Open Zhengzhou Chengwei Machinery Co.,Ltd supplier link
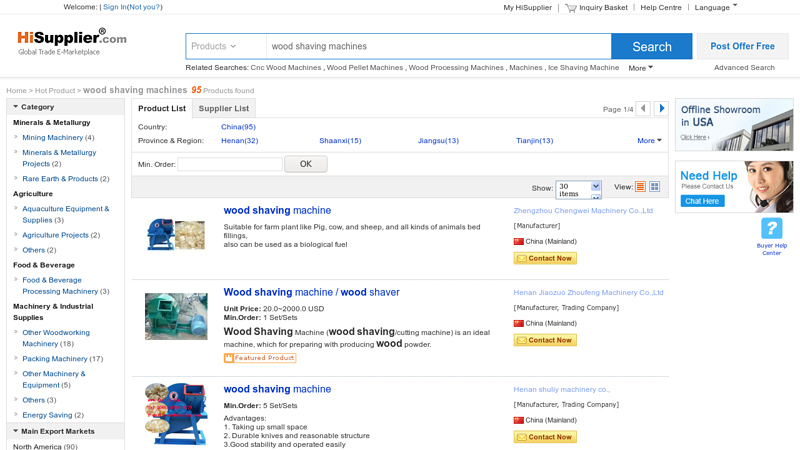This screenshot has width=800, height=450. pos(583,211)
